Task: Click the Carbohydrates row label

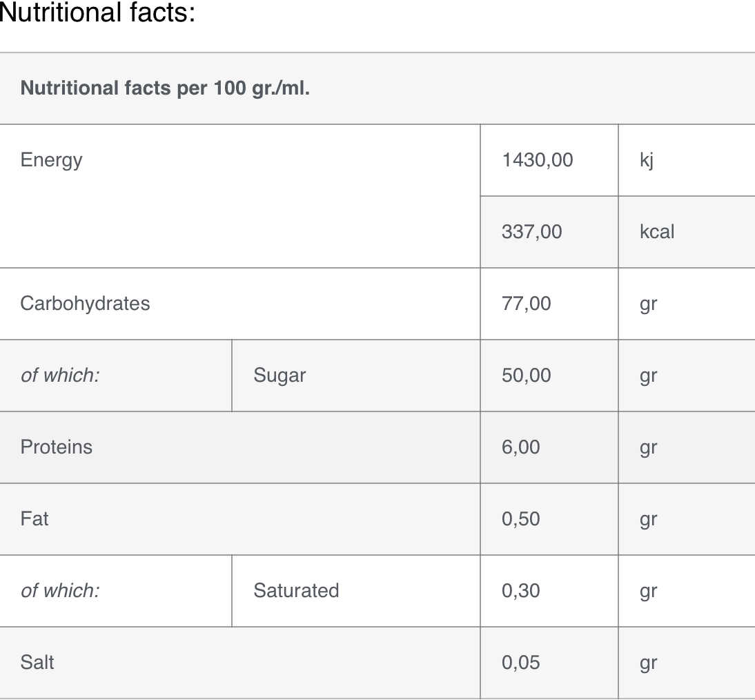Action: (x=85, y=304)
